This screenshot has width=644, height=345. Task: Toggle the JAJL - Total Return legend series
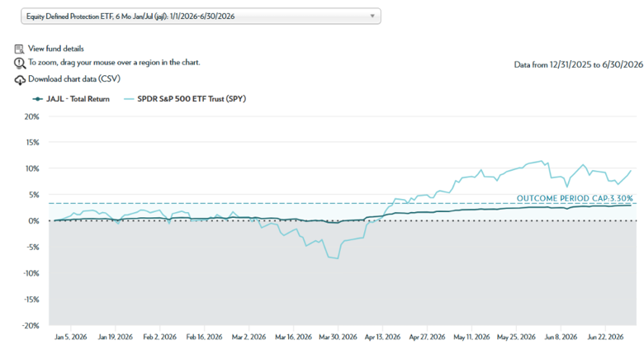(71, 99)
